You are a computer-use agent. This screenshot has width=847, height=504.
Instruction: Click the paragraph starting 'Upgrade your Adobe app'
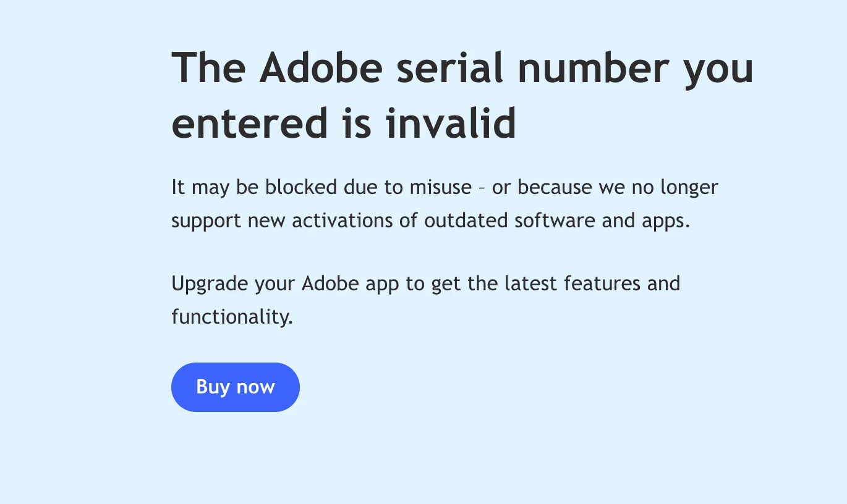tap(425, 300)
